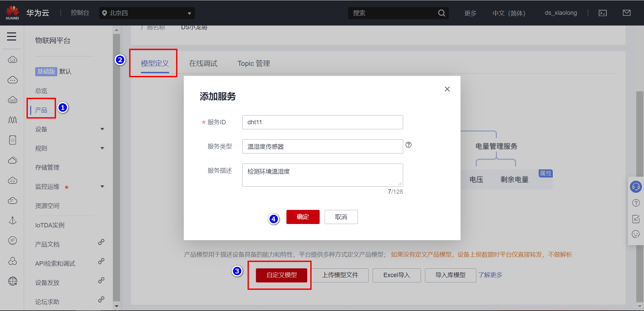The width and height of the screenshot is (644, 311).
Task: Open the ds_xiaolong account menu
Action: (x=561, y=13)
